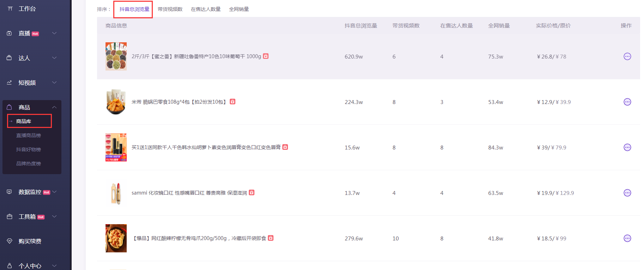Click the 葡萄干 product thumbnail image
644x270 pixels.
116,56
